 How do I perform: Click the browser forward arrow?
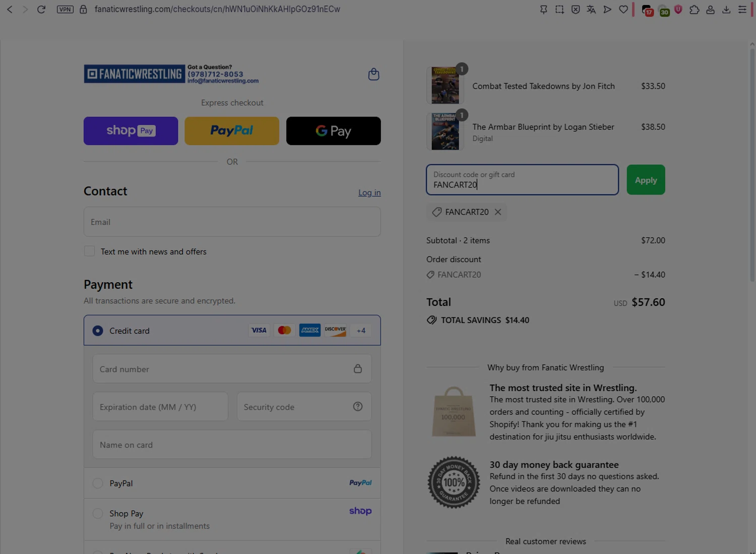25,9
